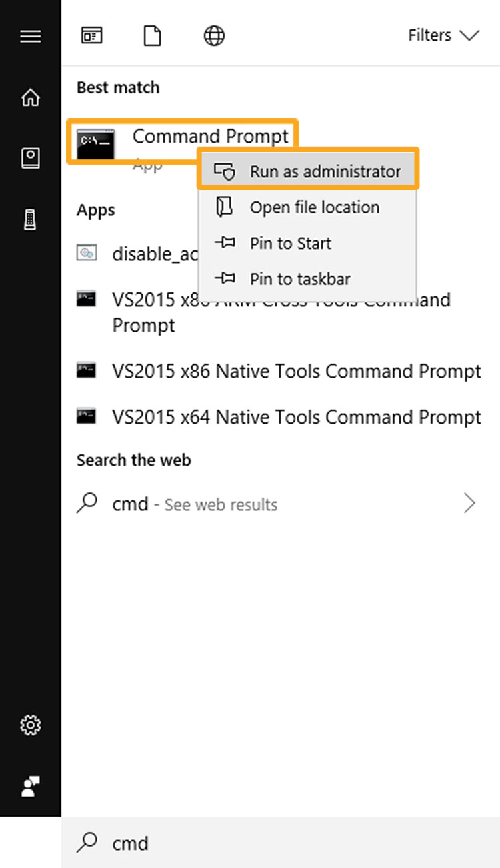Open the hamburger menu icon
The image size is (500, 868).
click(30, 36)
